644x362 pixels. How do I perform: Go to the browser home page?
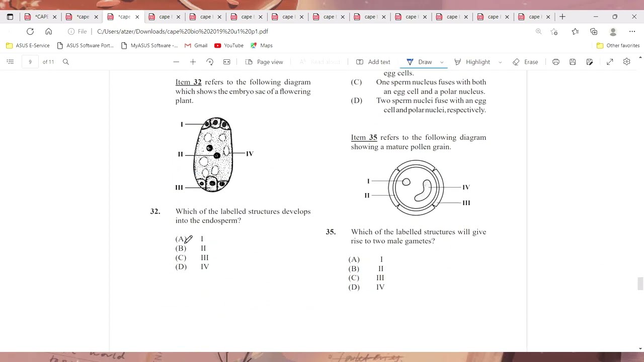(48, 31)
